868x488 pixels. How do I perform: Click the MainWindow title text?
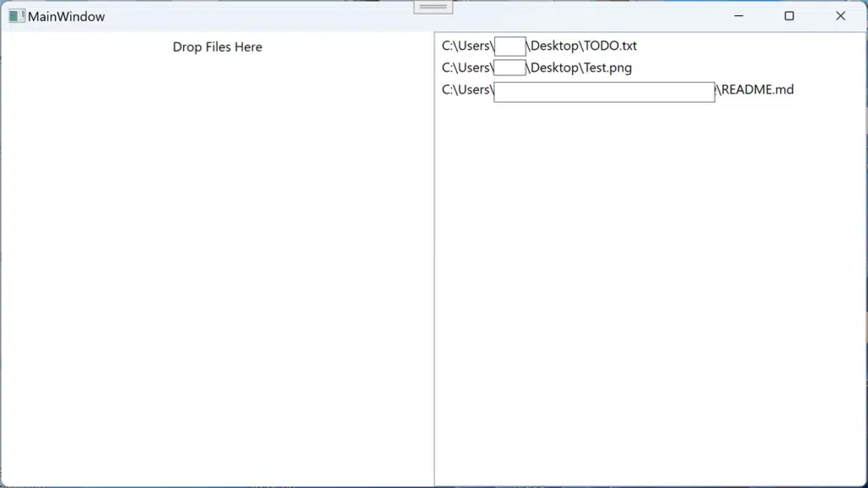[x=66, y=17]
